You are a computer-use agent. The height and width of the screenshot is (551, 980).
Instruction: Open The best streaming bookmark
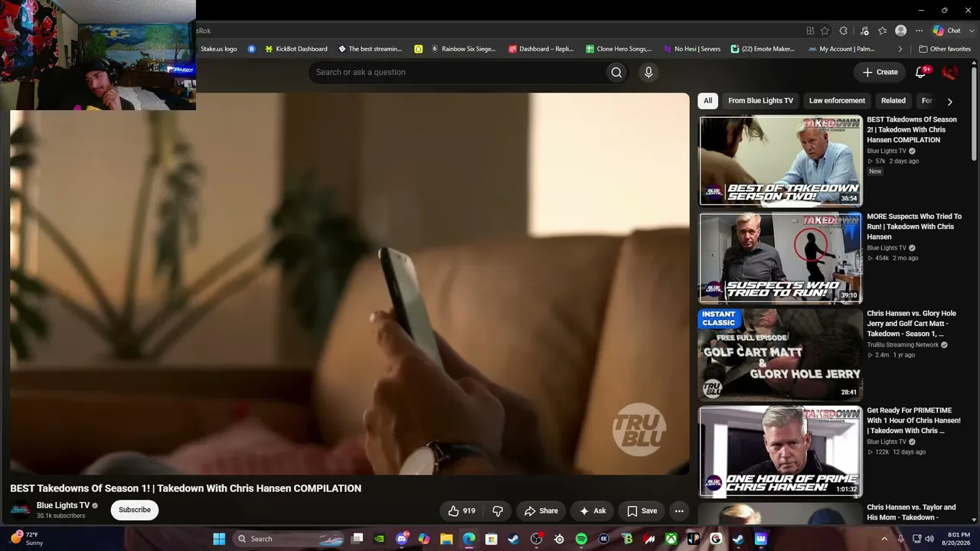370,49
